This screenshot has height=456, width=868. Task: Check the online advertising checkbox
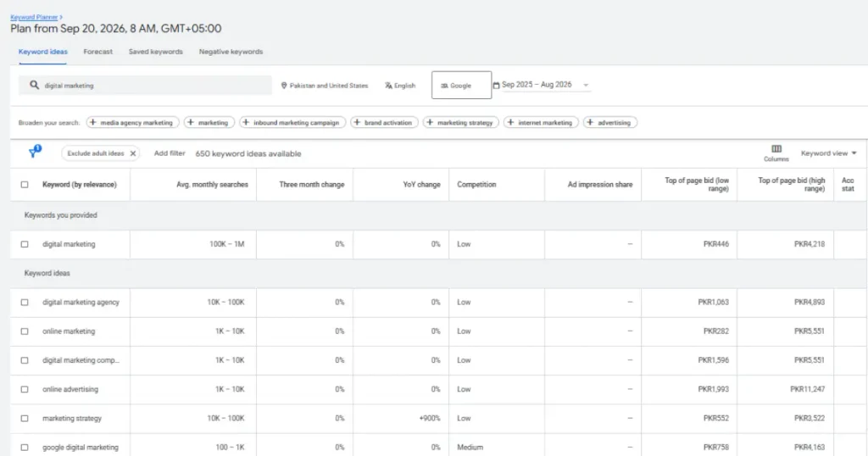(x=25, y=389)
